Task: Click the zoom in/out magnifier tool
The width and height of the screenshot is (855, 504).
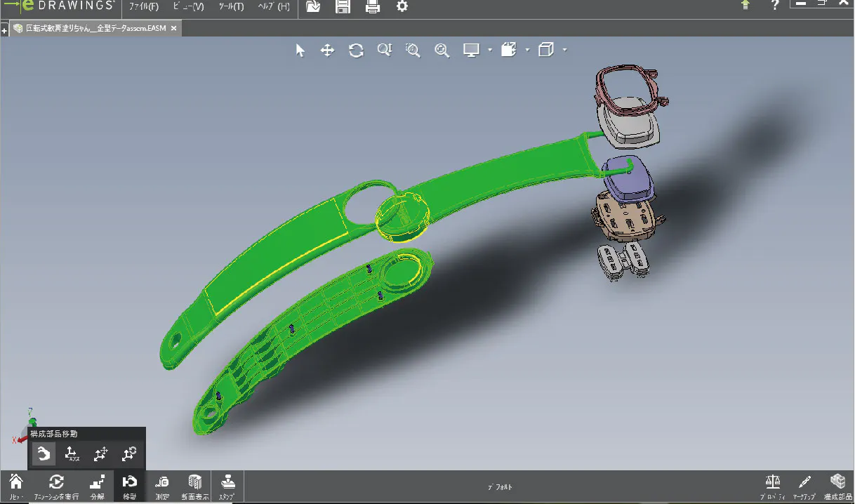Action: (x=384, y=51)
